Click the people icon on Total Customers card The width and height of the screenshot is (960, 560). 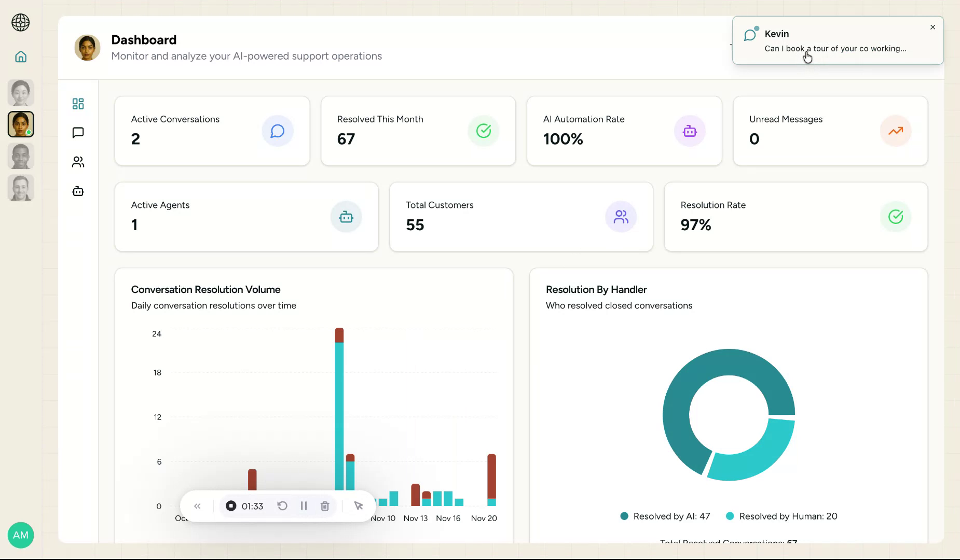621,217
